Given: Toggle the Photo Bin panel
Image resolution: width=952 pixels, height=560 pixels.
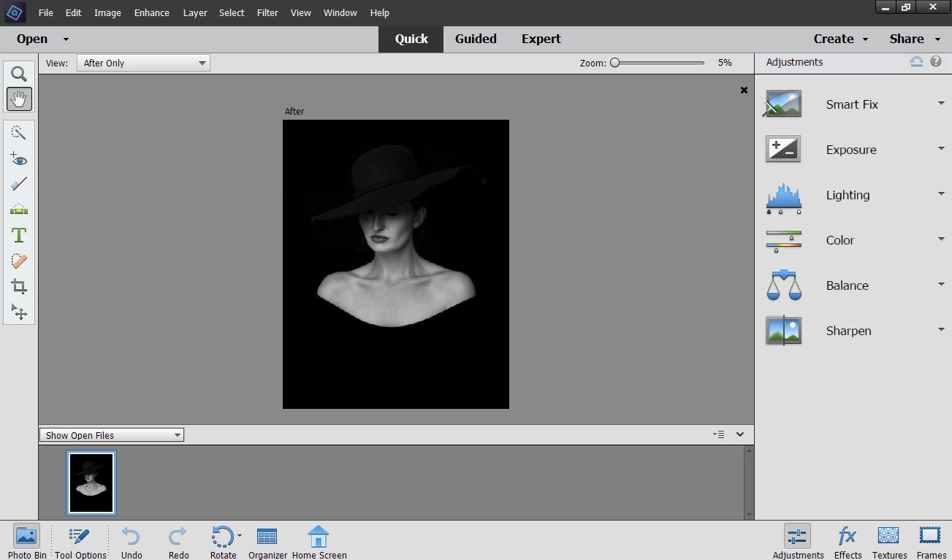Looking at the screenshot, I should pos(26,541).
